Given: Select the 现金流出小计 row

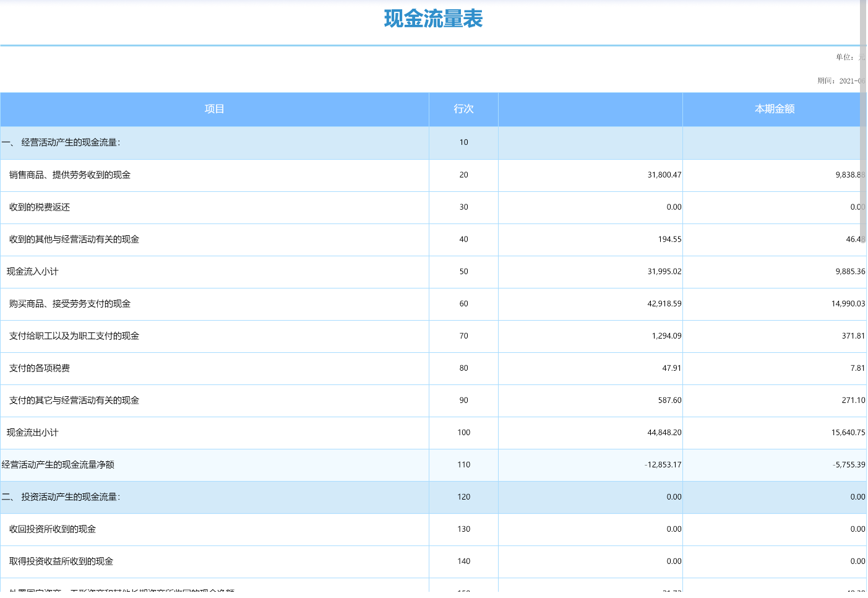Looking at the screenshot, I should point(433,433).
